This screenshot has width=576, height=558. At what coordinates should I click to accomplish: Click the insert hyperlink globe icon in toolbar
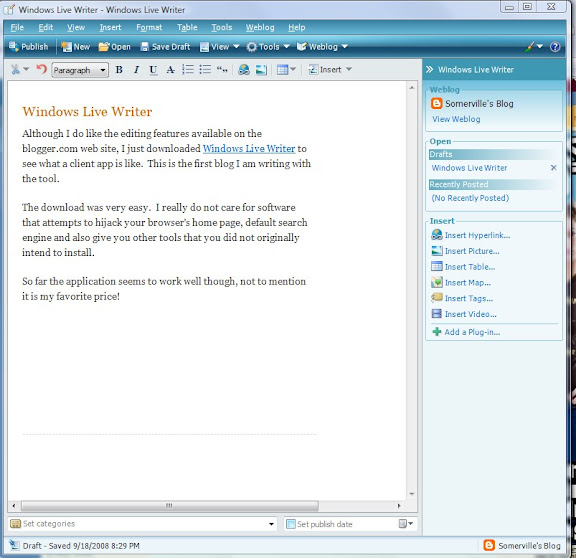pos(244,69)
